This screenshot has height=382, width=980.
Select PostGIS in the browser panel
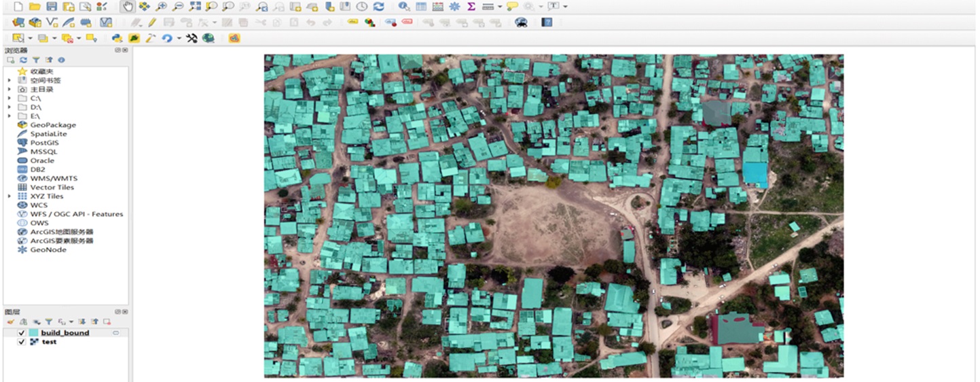[x=44, y=143]
